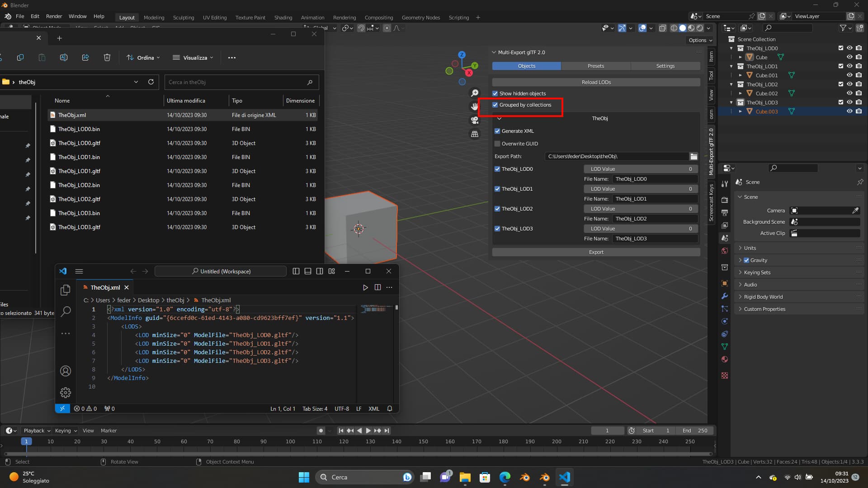Exclude TheObj_LOD3 collection via its checkbox
Viewport: 868px width, 488px height.
pyautogui.click(x=841, y=102)
